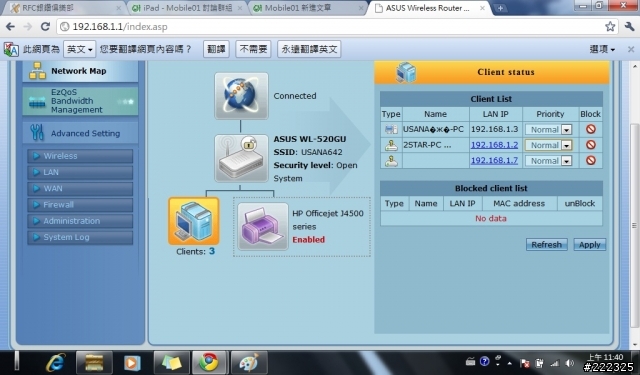640x375 pixels.
Task: Select the 192.168.1.7 client type icon
Action: point(391,161)
